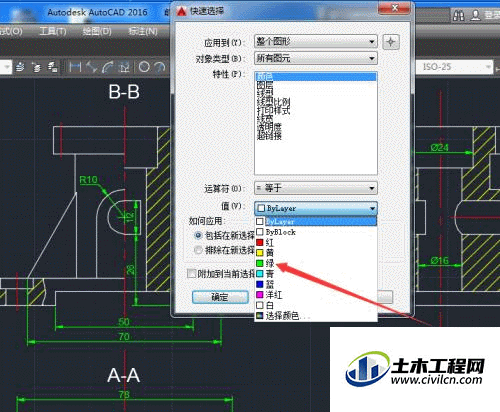The image size is (500, 412).
Task: Click the third layer tool icon in toolbar
Action: [52, 67]
